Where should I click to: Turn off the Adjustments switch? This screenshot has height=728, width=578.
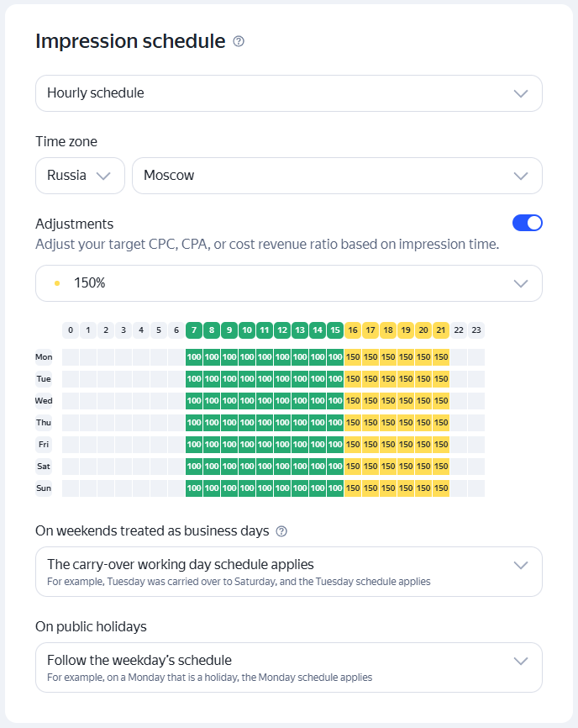[528, 223]
